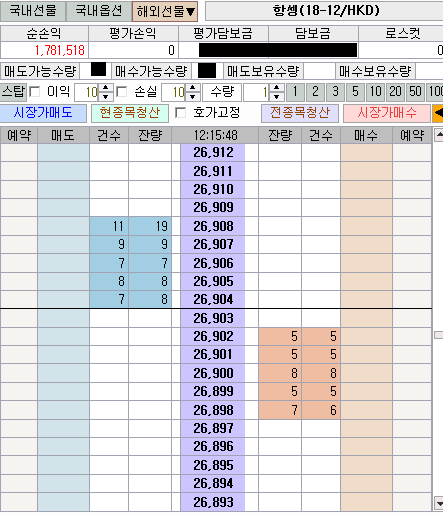Image resolution: width=443 pixels, height=514 pixels.
Task: Decrease the 이익 stepper value
Action: tap(106, 96)
